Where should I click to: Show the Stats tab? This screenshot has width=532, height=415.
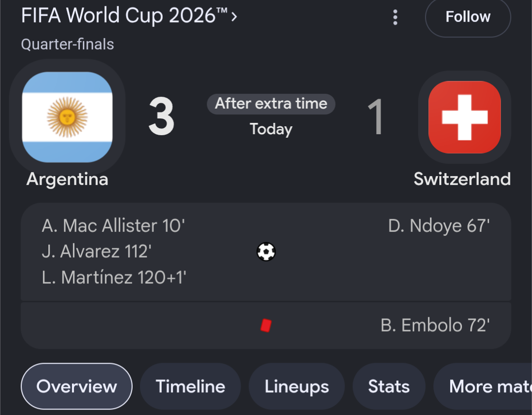click(389, 386)
